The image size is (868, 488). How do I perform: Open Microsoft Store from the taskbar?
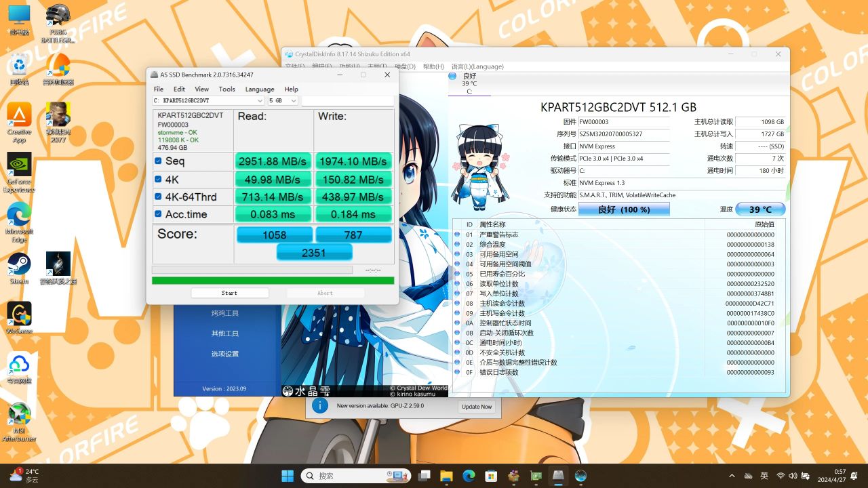491,476
